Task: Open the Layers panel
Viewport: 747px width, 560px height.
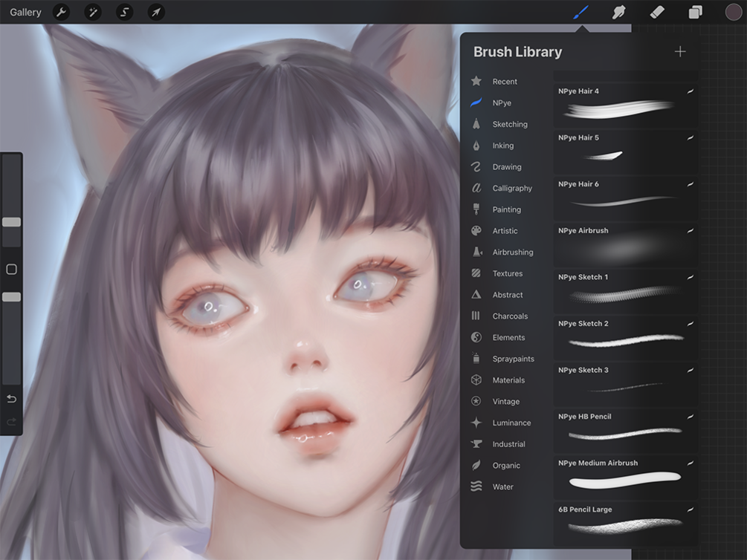Action: [x=695, y=13]
